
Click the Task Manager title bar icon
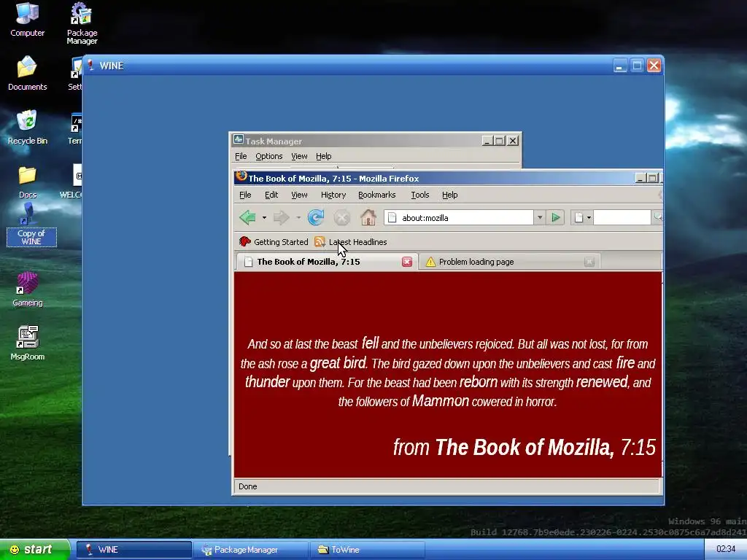239,140
